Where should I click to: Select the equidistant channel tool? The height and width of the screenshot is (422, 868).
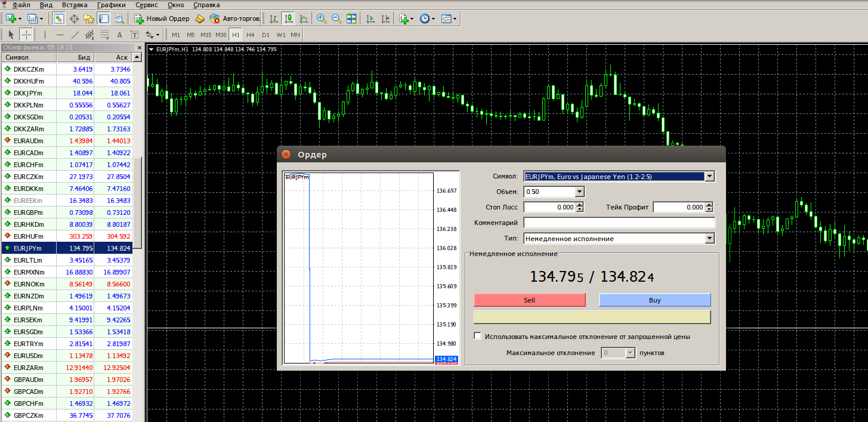[89, 35]
